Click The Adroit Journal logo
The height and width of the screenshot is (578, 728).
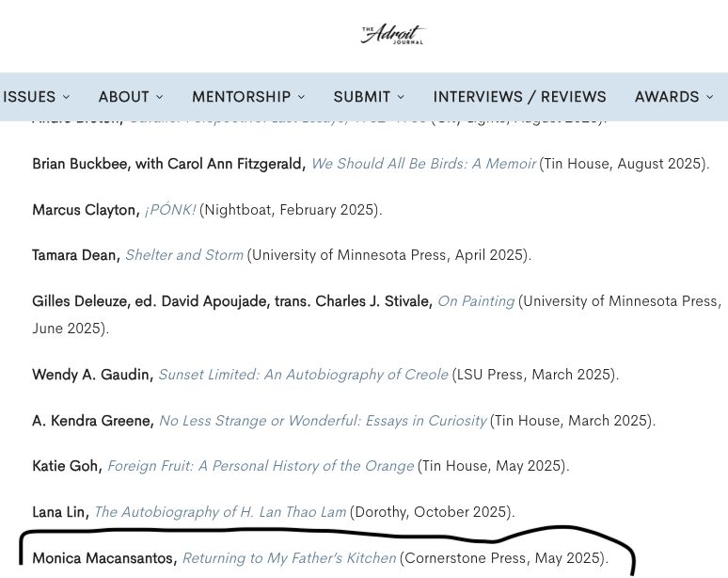click(393, 35)
